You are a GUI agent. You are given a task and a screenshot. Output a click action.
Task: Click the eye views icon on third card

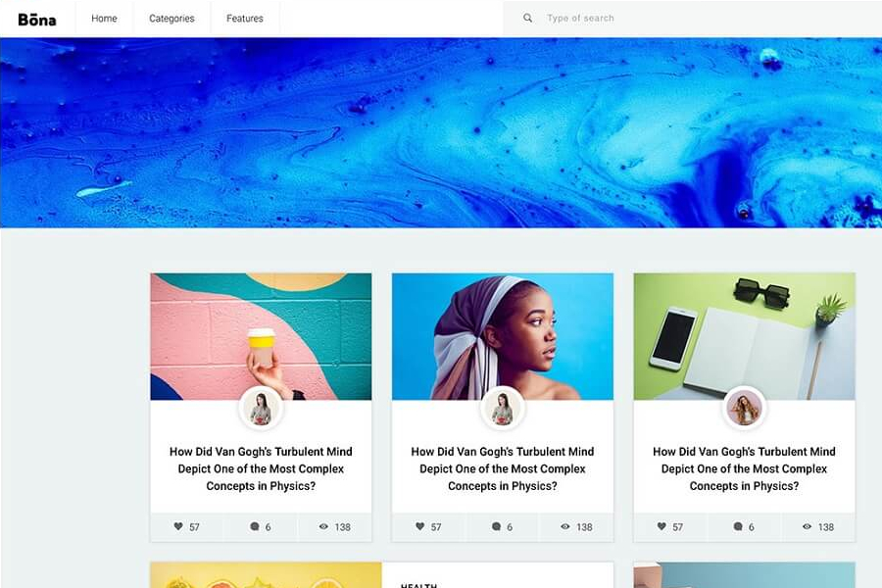[x=807, y=526]
